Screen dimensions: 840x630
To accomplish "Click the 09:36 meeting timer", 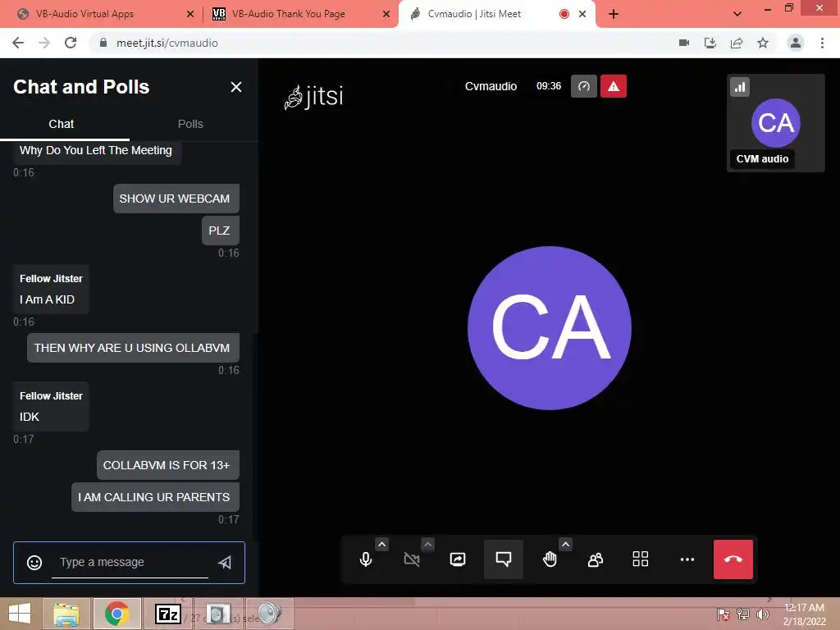I will [549, 86].
